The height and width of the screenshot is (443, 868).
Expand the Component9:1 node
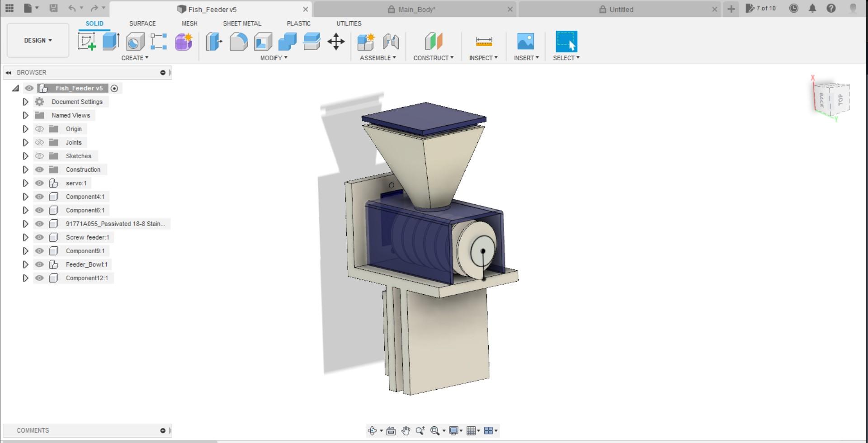tap(25, 251)
